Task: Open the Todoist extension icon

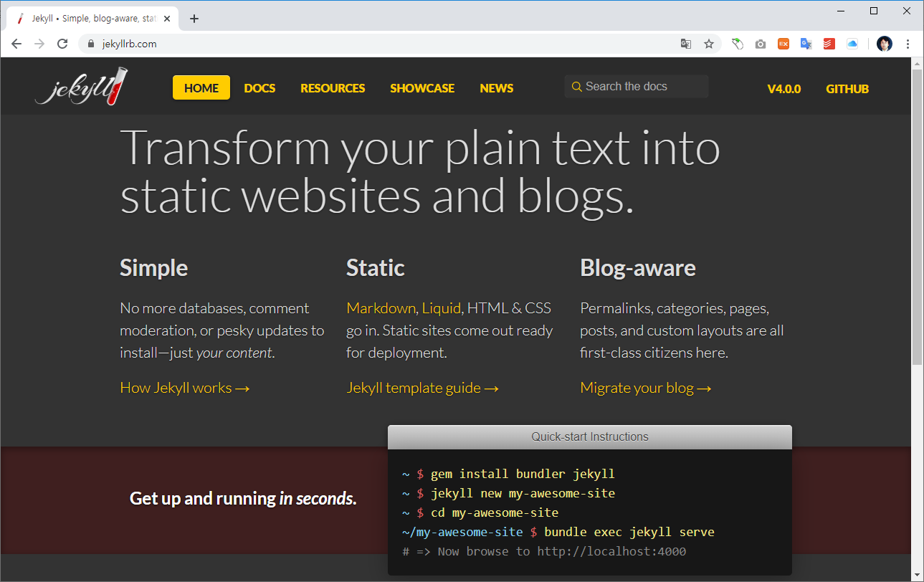Action: [x=829, y=44]
